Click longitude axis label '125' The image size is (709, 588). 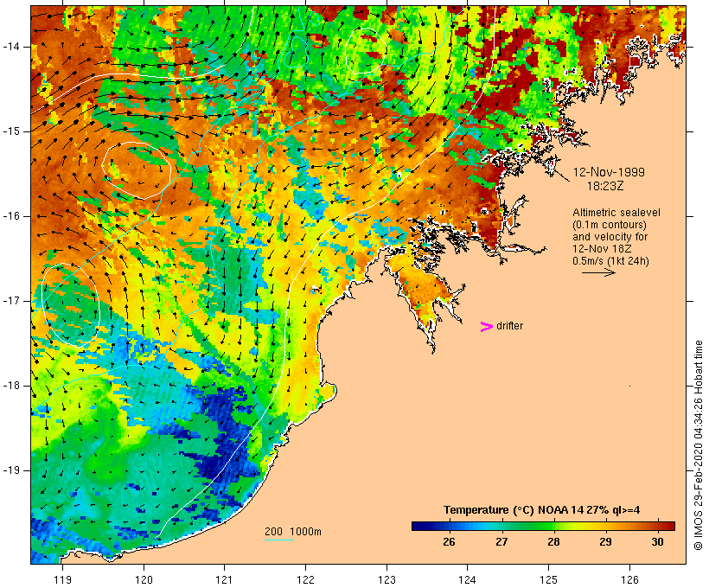549,579
